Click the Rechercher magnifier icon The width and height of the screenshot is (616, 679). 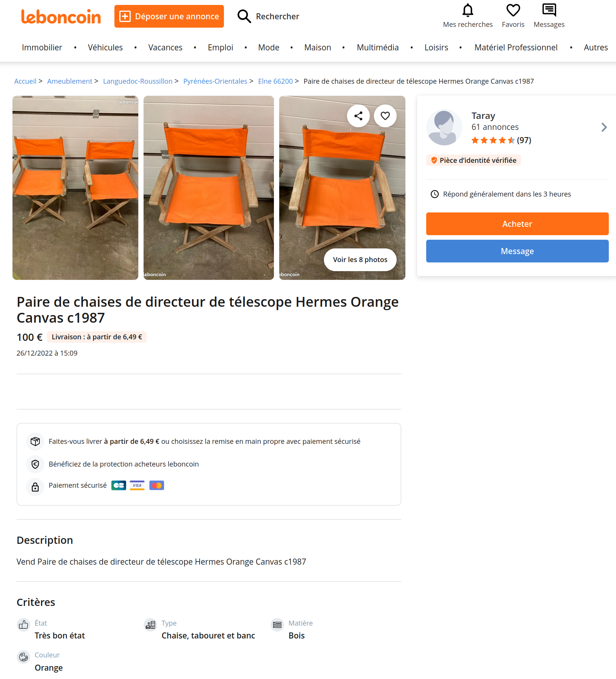point(244,16)
